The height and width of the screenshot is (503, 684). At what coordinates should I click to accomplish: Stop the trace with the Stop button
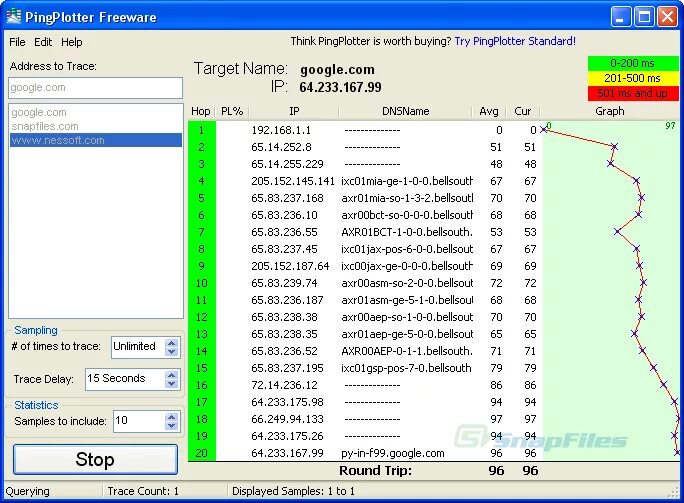pyautogui.click(x=96, y=459)
